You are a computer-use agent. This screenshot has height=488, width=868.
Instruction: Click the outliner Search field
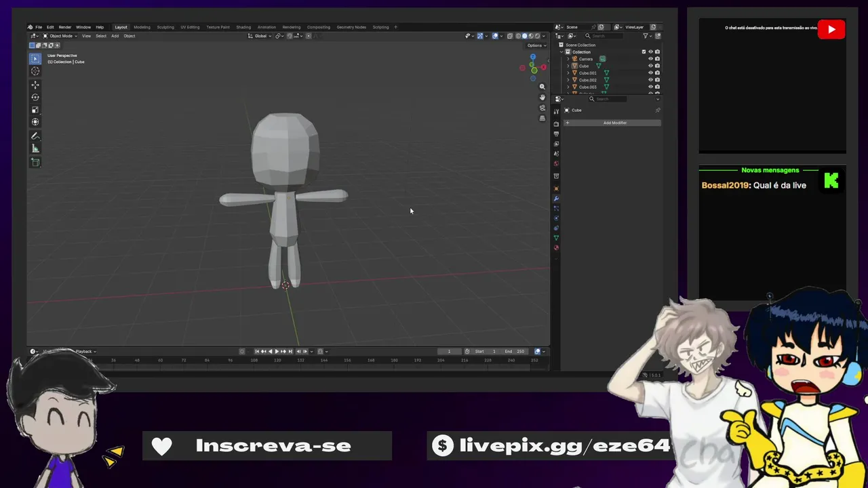(x=604, y=36)
